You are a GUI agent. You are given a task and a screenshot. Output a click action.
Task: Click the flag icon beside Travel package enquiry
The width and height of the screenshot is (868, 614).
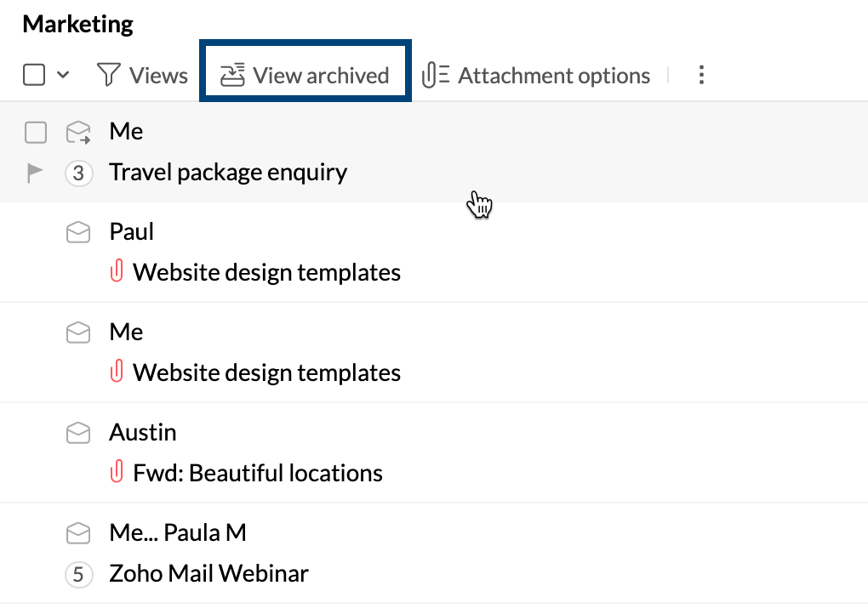pos(35,173)
